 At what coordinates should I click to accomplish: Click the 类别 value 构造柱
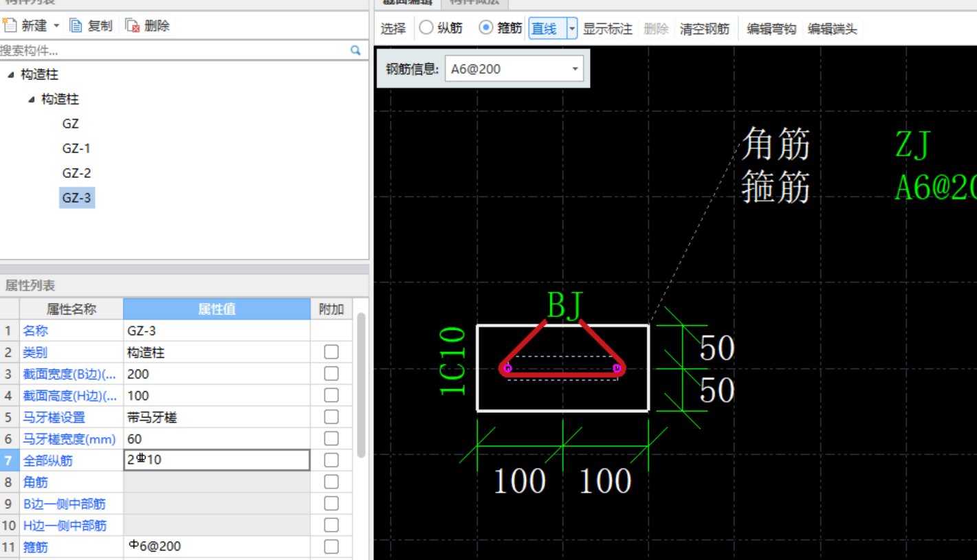point(217,352)
